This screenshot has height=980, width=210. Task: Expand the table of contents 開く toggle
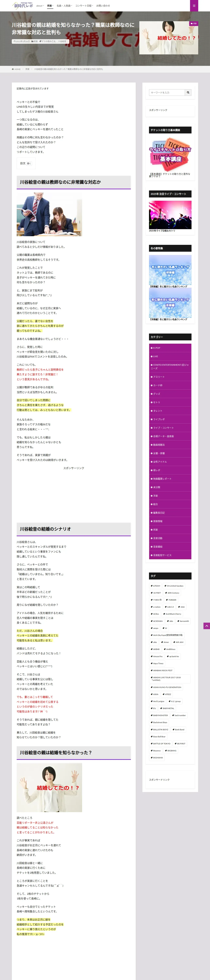pos(29,164)
